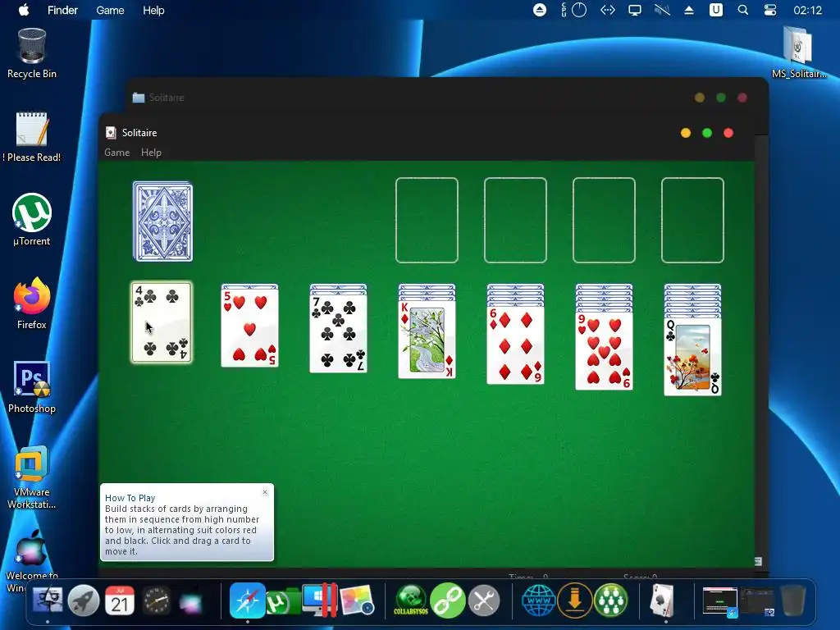Open the Solitaire window Help menu

point(151,152)
